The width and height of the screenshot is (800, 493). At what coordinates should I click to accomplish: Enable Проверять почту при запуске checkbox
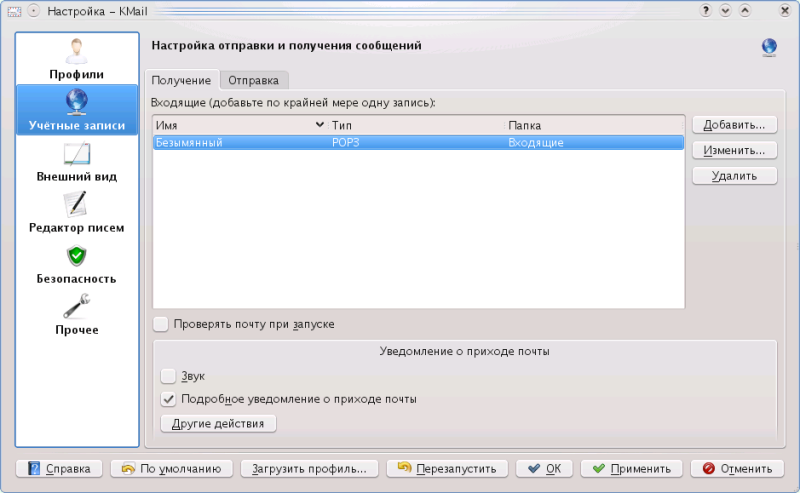pyautogui.click(x=161, y=324)
